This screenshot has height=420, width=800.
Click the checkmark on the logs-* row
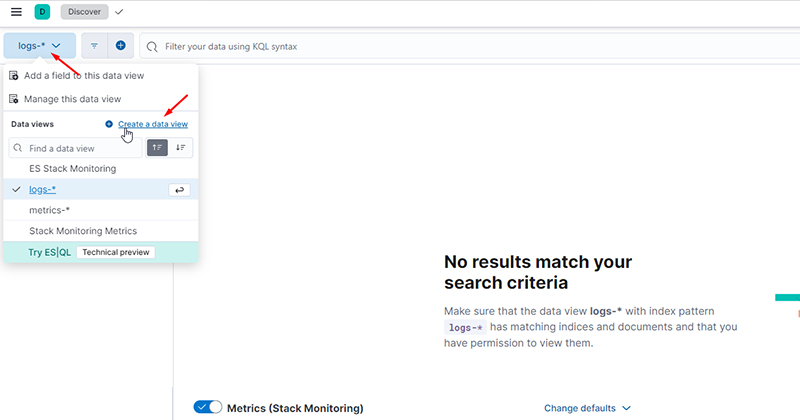click(16, 189)
